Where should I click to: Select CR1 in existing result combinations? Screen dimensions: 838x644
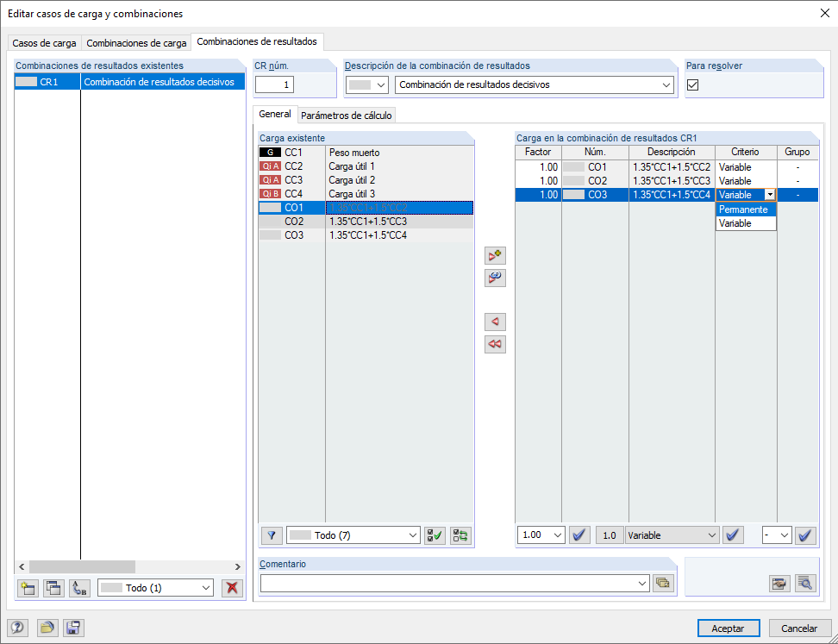tap(129, 82)
